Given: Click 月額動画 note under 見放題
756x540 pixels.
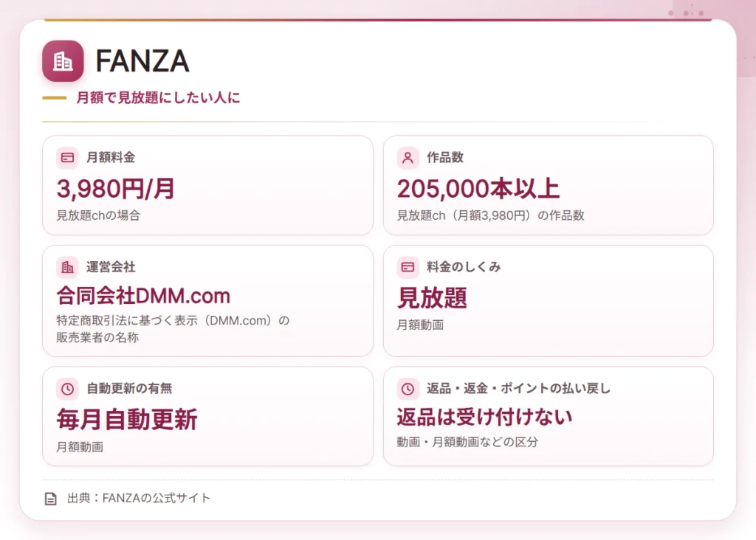Looking at the screenshot, I should [x=420, y=325].
